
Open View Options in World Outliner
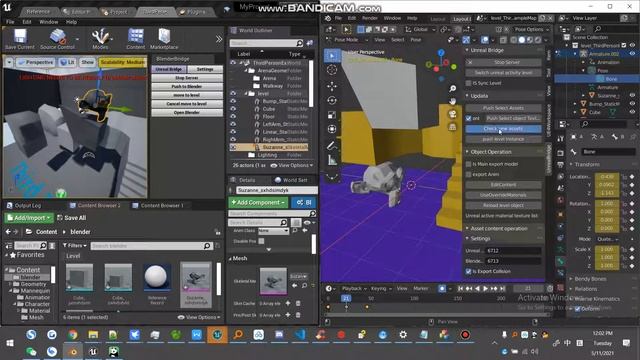pyautogui.click(x=291, y=165)
